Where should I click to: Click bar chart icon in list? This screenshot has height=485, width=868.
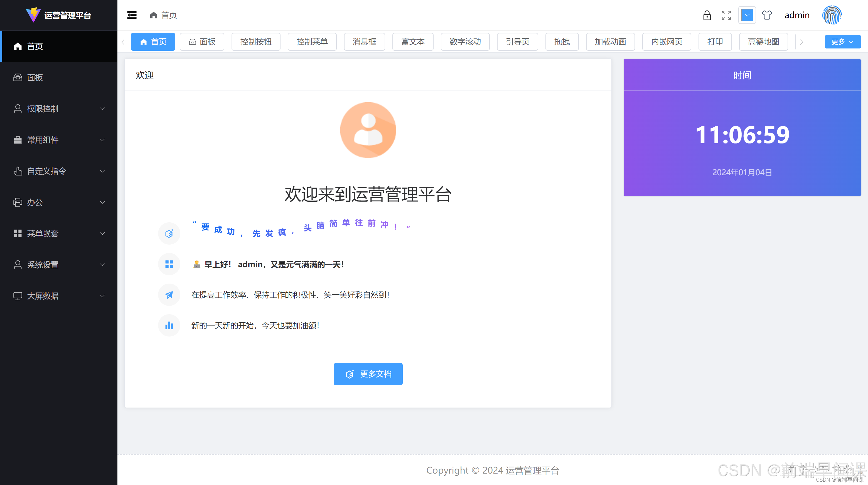169,325
